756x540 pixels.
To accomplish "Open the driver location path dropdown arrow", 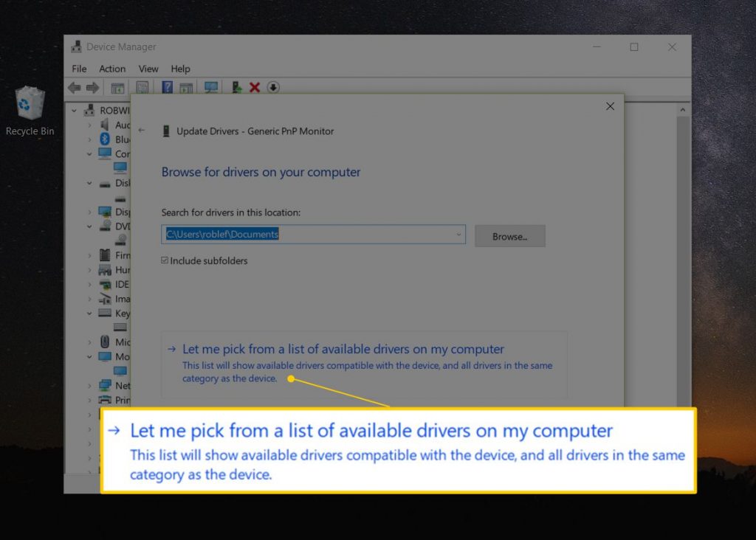I will (458, 235).
